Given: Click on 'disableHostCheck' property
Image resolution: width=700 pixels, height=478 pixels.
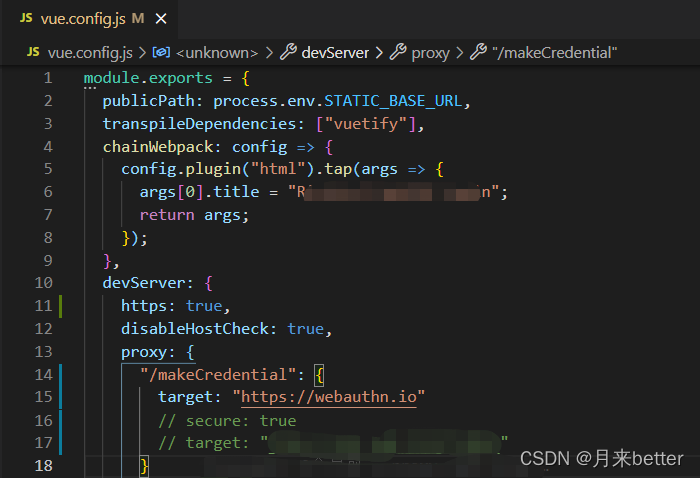Looking at the screenshot, I should click(195, 329).
